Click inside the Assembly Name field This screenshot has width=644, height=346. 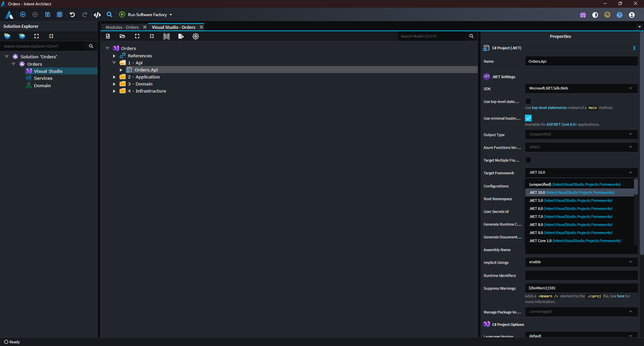pos(581,250)
